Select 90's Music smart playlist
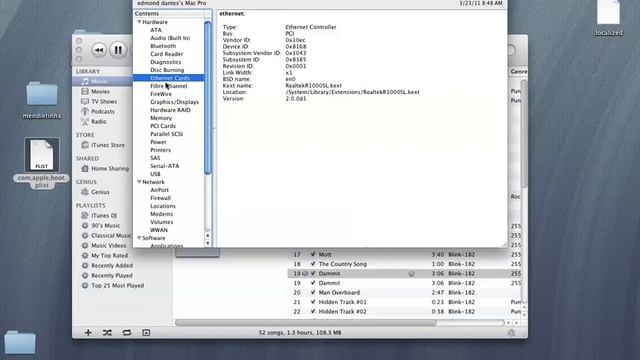Viewport: 640px width, 360px height. [105, 225]
